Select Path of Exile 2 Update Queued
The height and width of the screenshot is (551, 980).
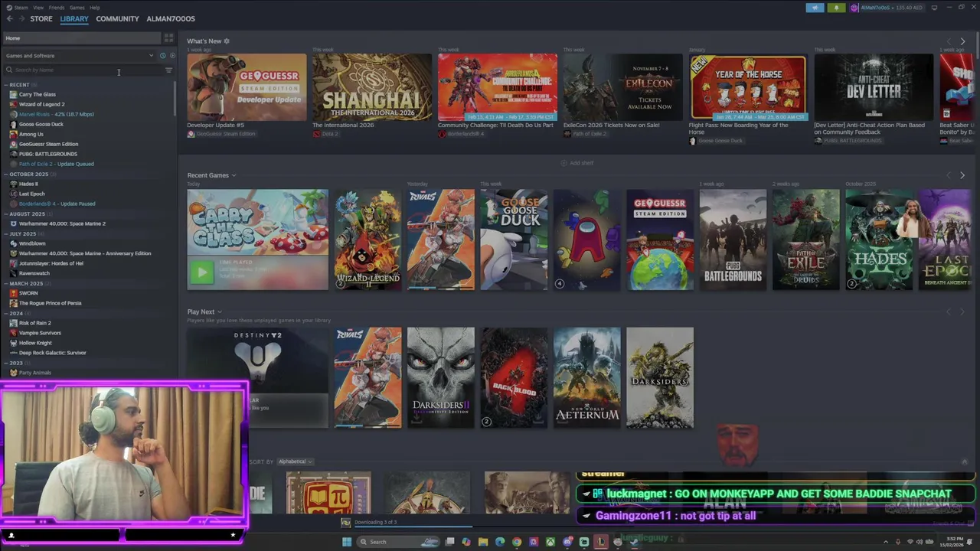pyautogui.click(x=56, y=165)
